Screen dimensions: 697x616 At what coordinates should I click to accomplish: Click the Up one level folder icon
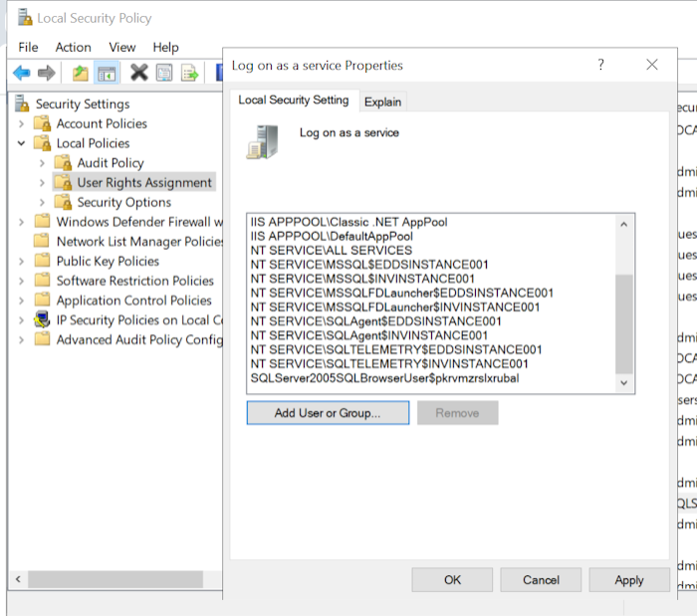click(81, 73)
